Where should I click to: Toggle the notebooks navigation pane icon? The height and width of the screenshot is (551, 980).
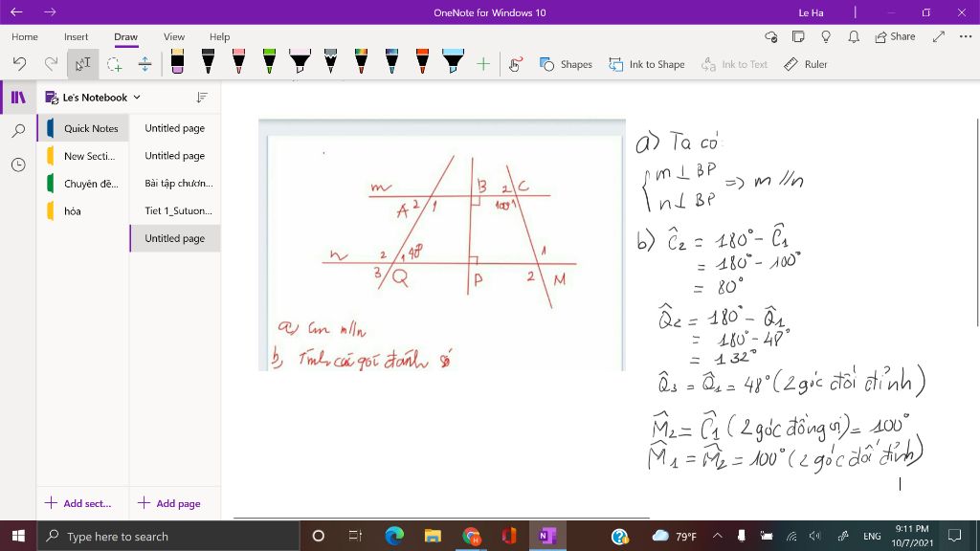pyautogui.click(x=18, y=97)
